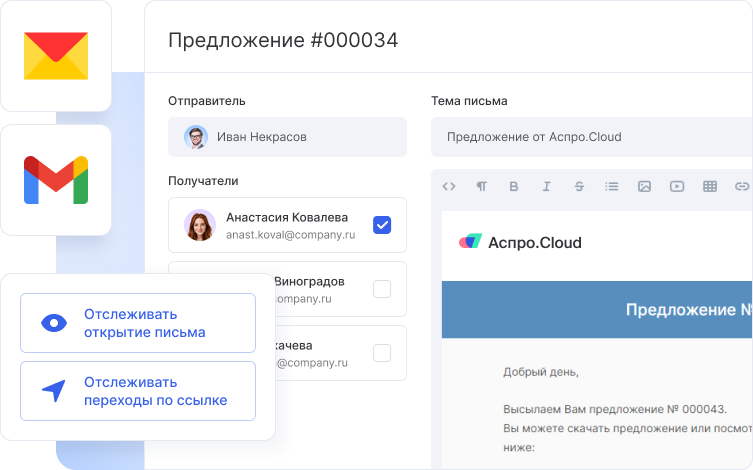This screenshot has height=470, width=753.
Task: Toggle the code view icon in editor toolbar
Action: 449,186
